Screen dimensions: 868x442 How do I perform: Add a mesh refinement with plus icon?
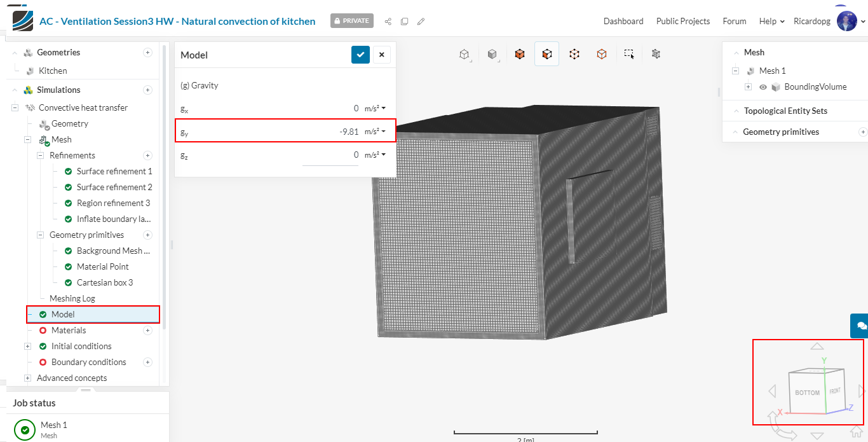[x=147, y=156]
